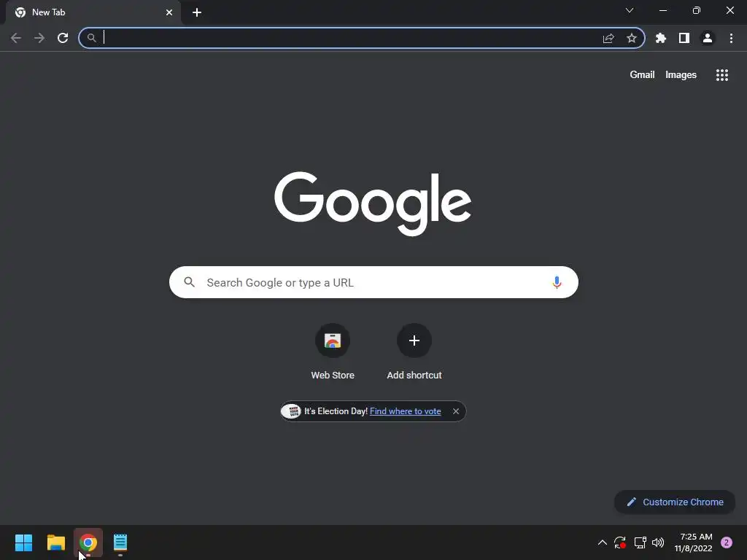Click the search icon in address bar
747x560 pixels.
pyautogui.click(x=91, y=38)
